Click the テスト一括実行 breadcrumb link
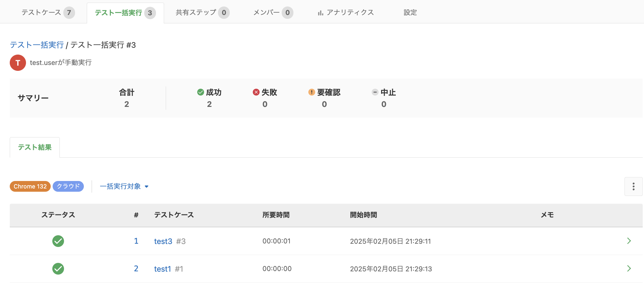The height and width of the screenshot is (284, 644). [x=37, y=45]
